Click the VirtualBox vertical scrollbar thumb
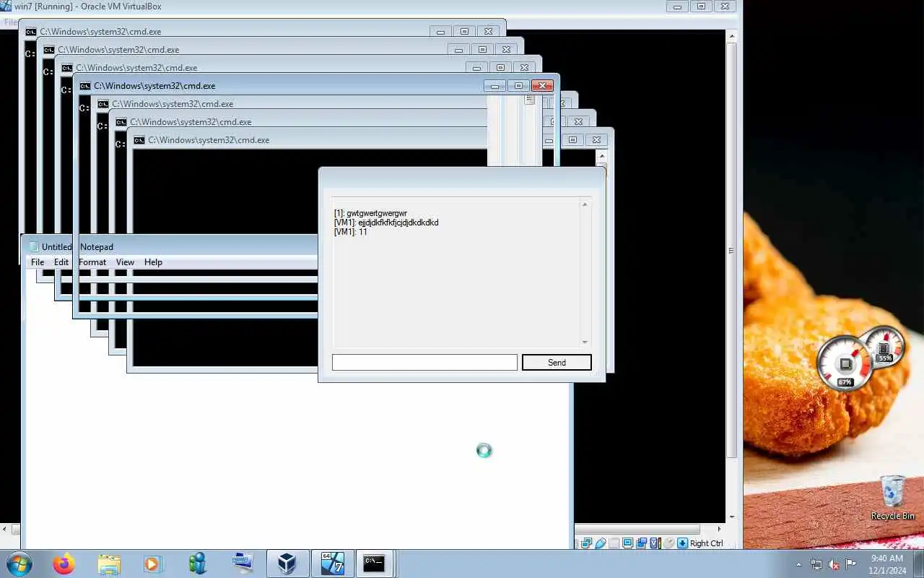The image size is (924, 578). click(x=732, y=250)
